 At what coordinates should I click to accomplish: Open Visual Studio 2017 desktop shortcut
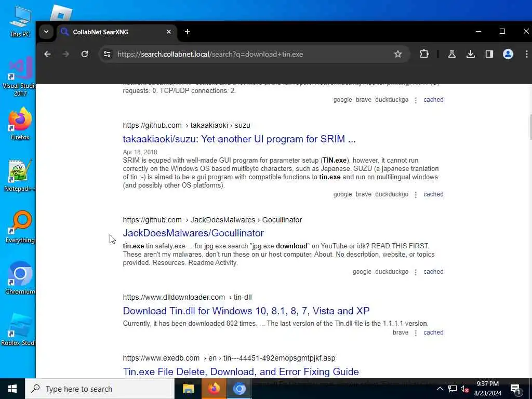[x=20, y=76]
